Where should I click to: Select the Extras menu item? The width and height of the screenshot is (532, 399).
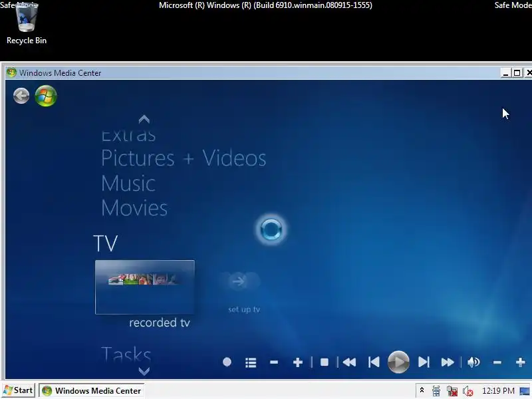point(128,136)
